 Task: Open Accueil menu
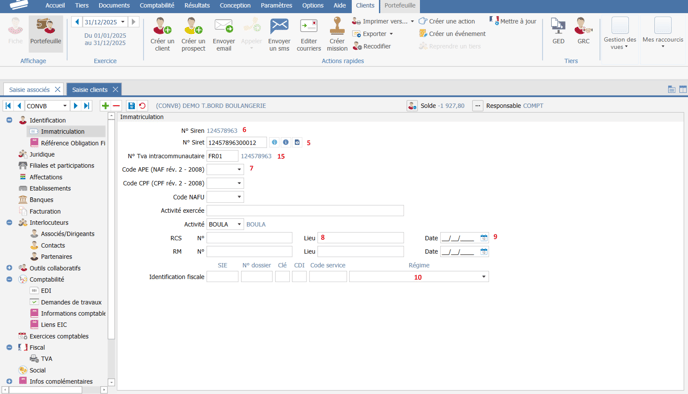click(55, 5)
